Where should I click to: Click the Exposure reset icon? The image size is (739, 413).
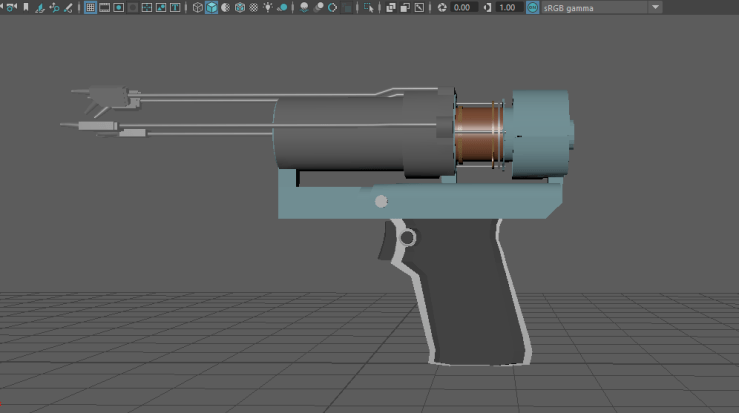(442, 8)
